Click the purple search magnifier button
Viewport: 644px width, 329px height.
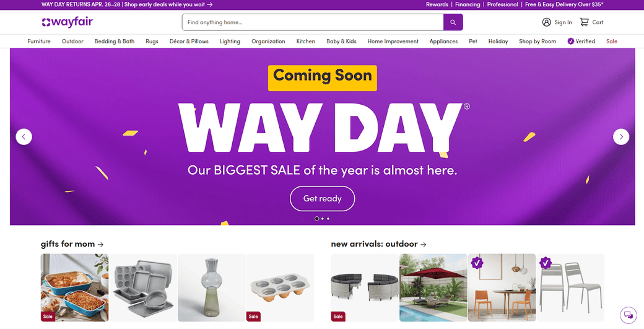click(453, 22)
